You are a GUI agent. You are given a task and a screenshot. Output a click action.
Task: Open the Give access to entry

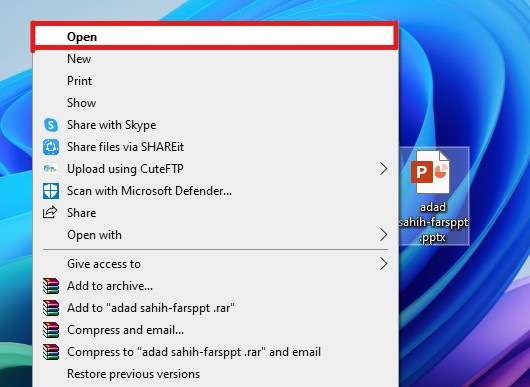click(x=215, y=264)
